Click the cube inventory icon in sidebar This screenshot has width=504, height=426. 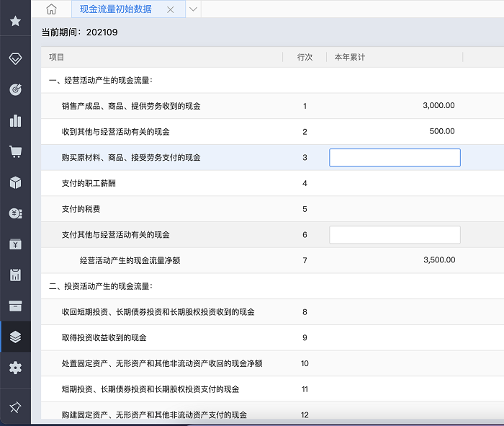pos(15,182)
